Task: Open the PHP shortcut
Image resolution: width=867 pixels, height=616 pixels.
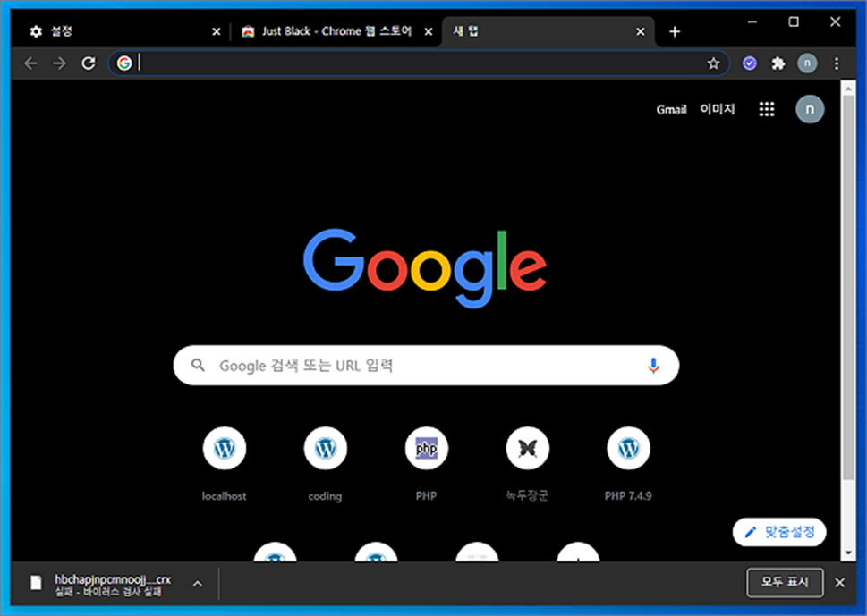Action: pyautogui.click(x=426, y=463)
